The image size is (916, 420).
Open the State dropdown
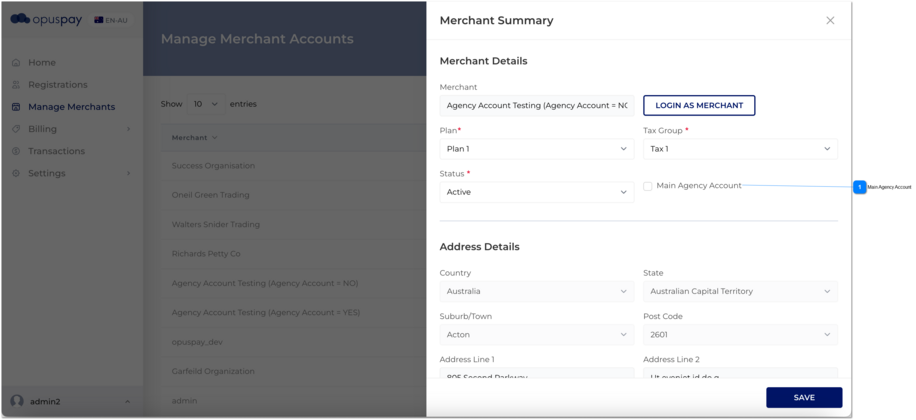point(740,291)
